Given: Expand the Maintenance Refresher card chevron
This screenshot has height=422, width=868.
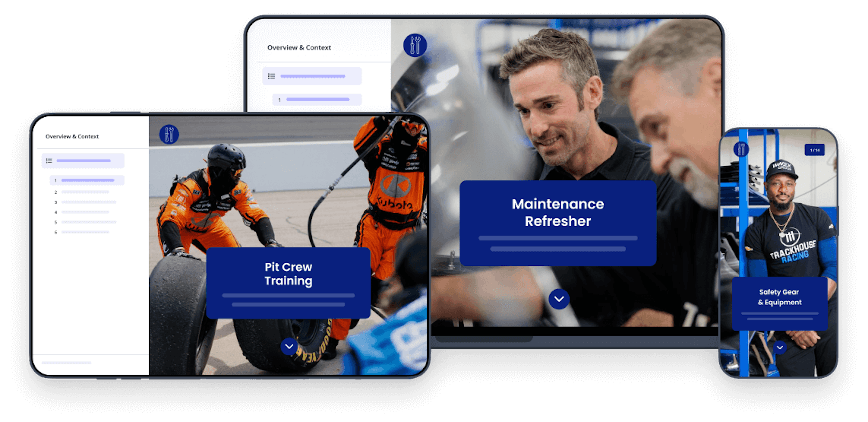Looking at the screenshot, I should pos(559,298).
